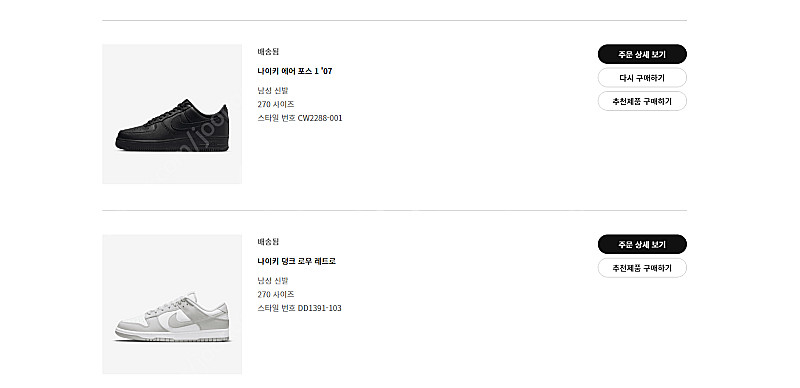
Task: Click 270 사이즈 text for Air Force 1
Action: coord(276,104)
